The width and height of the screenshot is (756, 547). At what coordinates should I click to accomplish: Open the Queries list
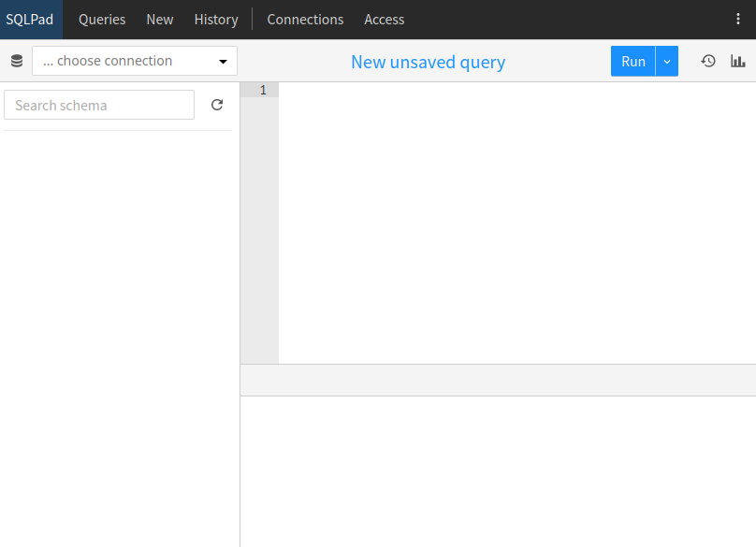(102, 20)
